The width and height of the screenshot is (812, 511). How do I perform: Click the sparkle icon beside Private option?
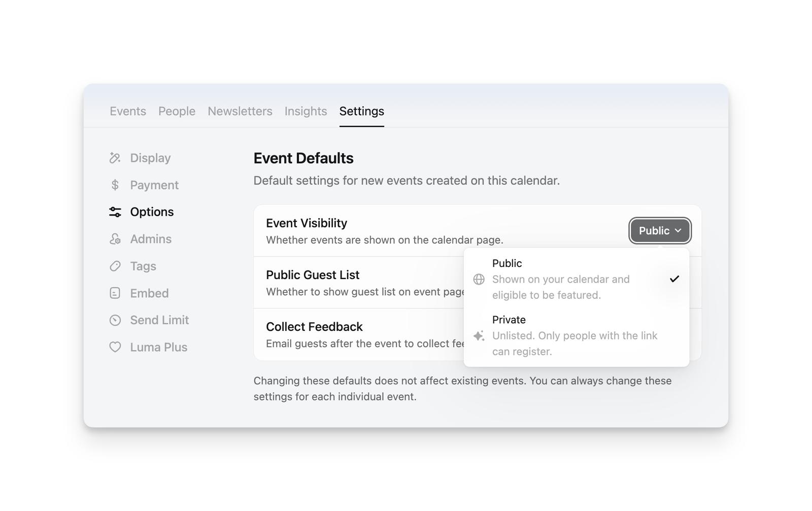(x=479, y=336)
